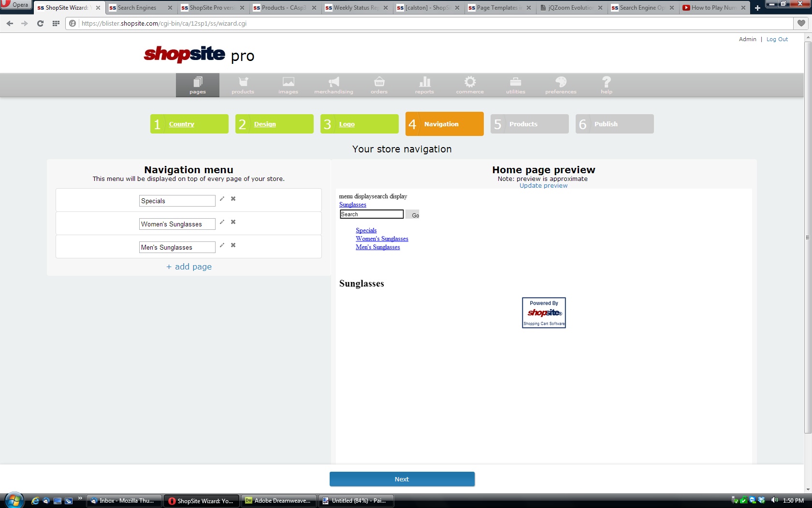Image resolution: width=812 pixels, height=508 pixels.
Task: Click the Search field in preview
Action: coord(371,214)
